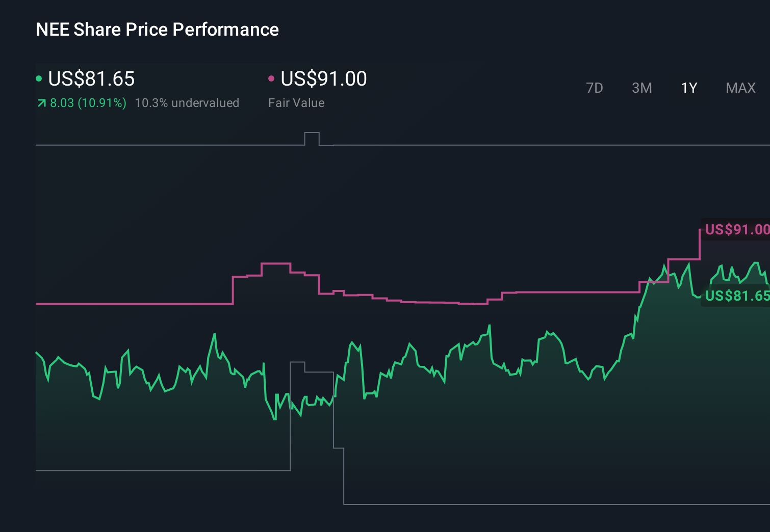
Task: Click the 10.3% undervalued text
Action: pyautogui.click(x=187, y=102)
